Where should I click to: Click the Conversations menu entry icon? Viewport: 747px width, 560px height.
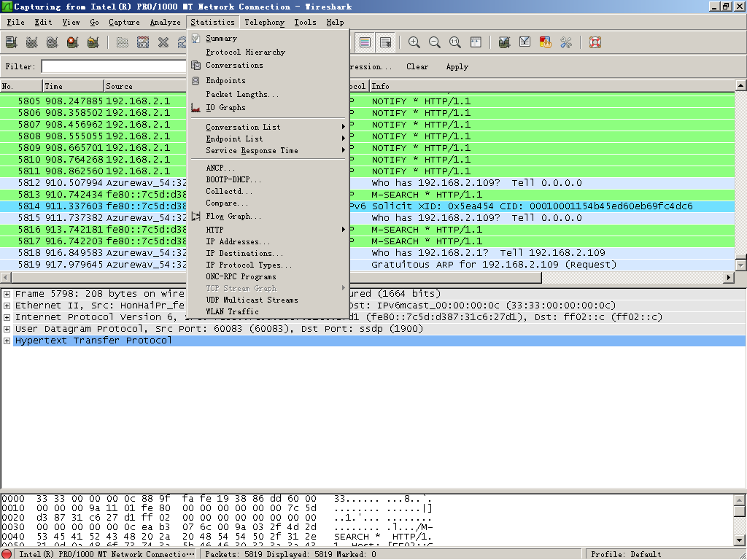pos(196,65)
